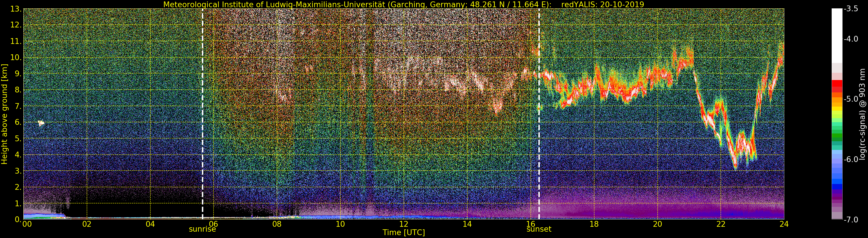Click the '3.' height tick label

18,171
